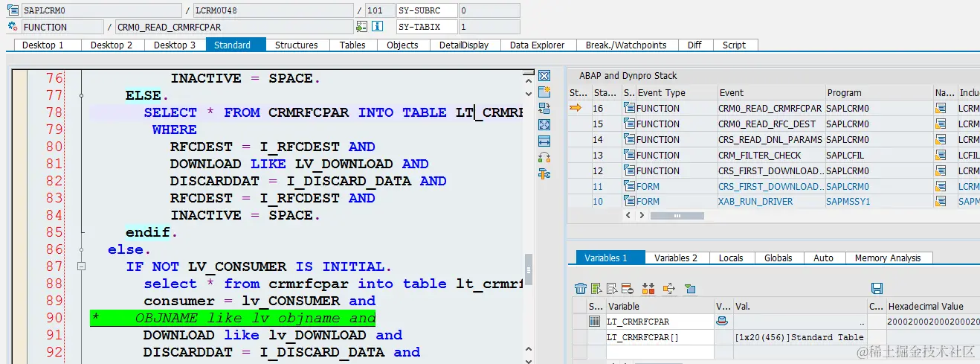Screen dimensions: 980x364
Task: Click the orange wrench tool settings icon
Action: (544, 174)
